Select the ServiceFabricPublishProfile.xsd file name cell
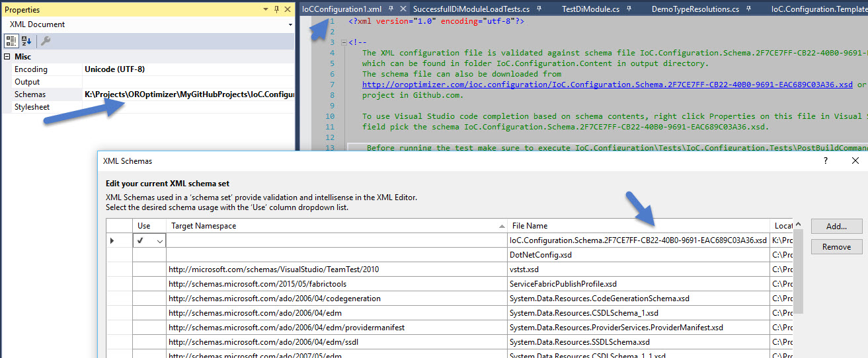The width and height of the screenshot is (868, 358). click(639, 284)
